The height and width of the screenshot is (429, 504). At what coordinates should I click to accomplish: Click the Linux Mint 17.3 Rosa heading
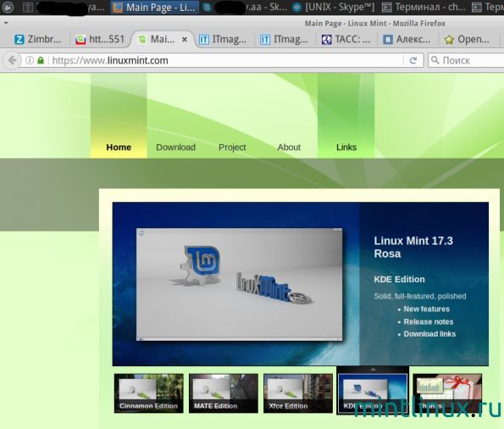[413, 248]
